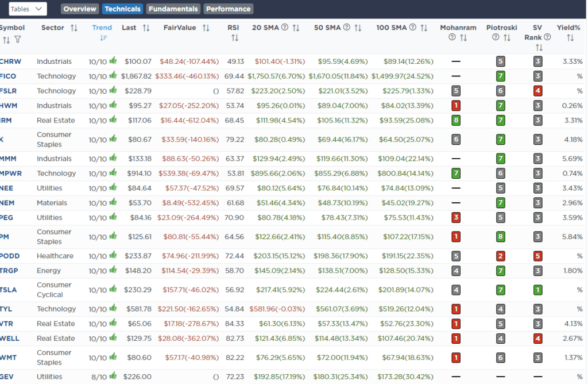Select MMM yield value 5.69%
588x384 pixels.
tap(572, 159)
